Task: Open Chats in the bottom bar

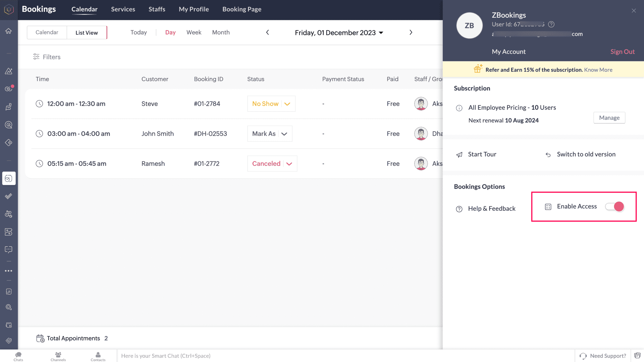Action: coord(18,356)
